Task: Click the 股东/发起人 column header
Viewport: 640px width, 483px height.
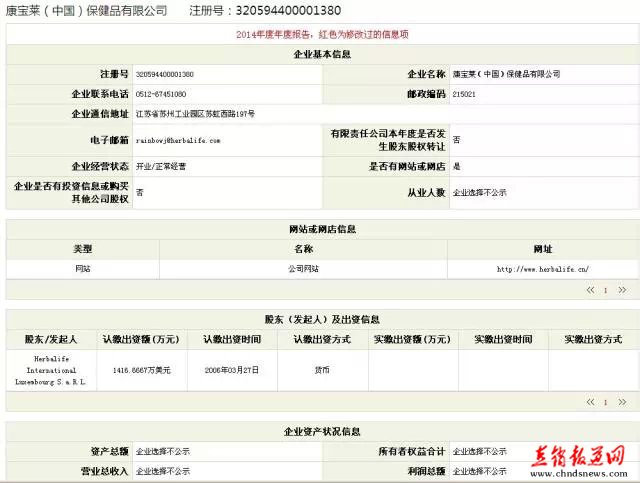Action: point(51,340)
